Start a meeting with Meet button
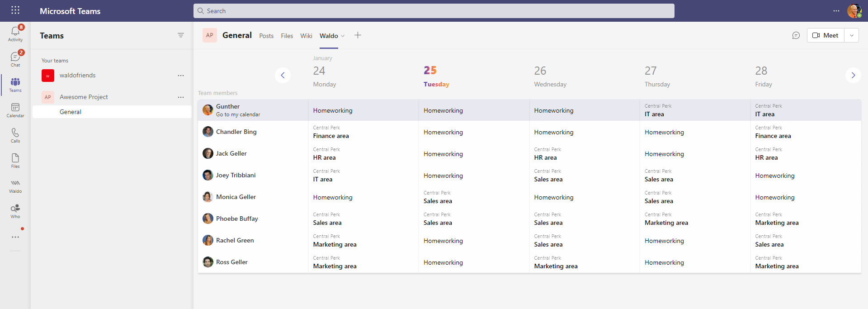868x309 pixels. [x=826, y=35]
